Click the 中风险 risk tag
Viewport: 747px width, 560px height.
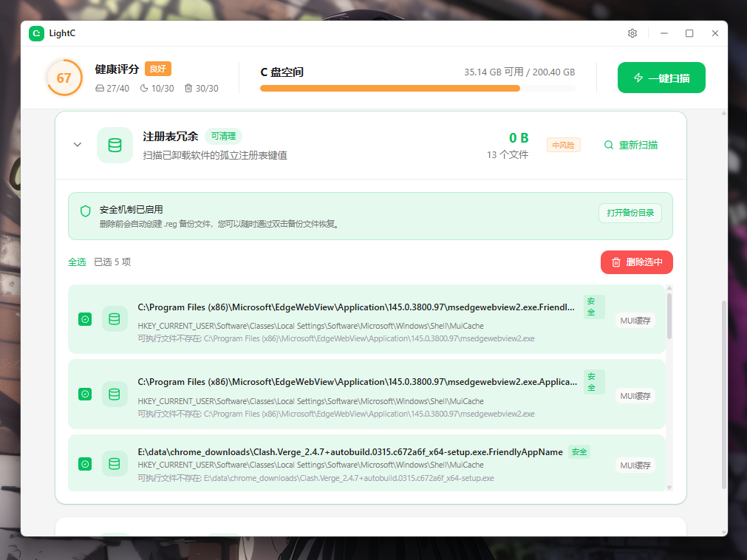[563, 146]
